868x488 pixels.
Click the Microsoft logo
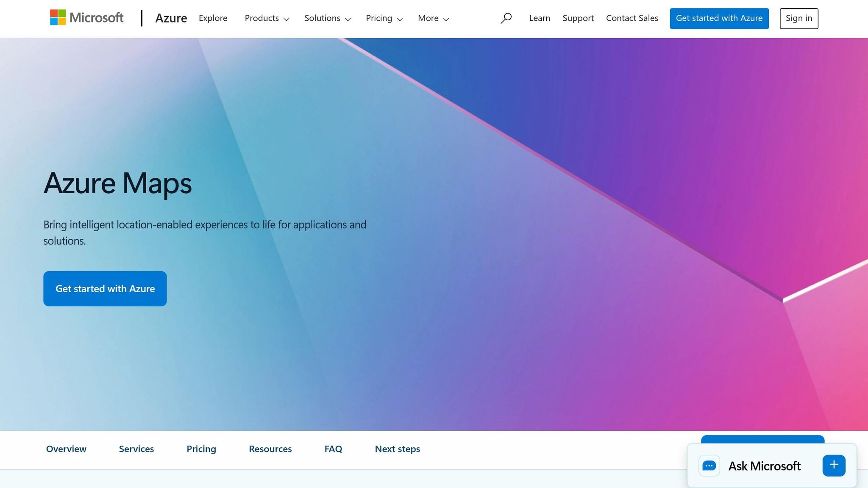point(87,18)
